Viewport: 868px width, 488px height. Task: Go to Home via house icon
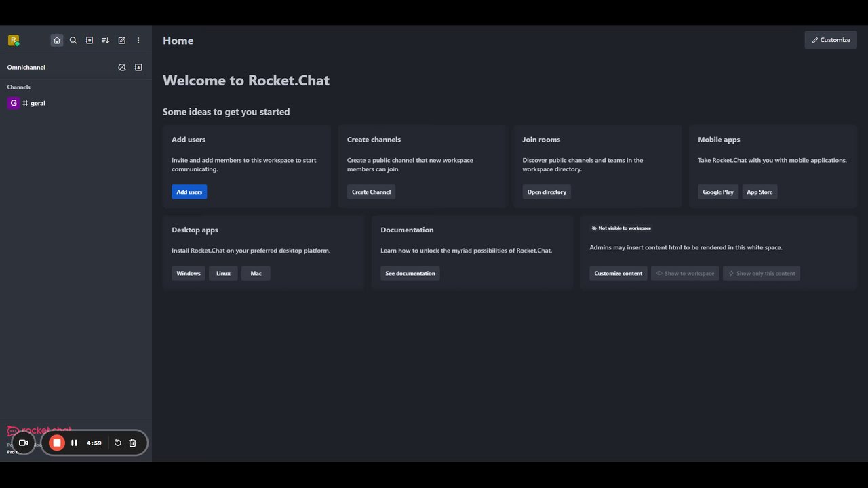57,41
